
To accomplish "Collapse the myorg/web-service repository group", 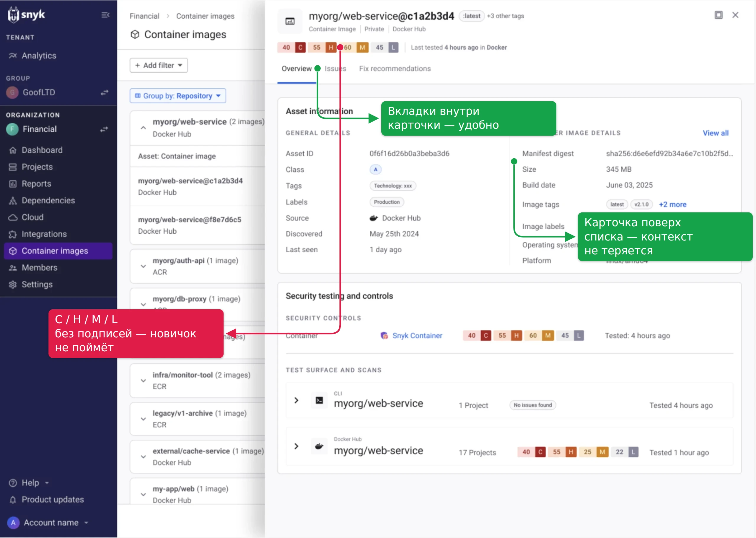I will (x=143, y=128).
